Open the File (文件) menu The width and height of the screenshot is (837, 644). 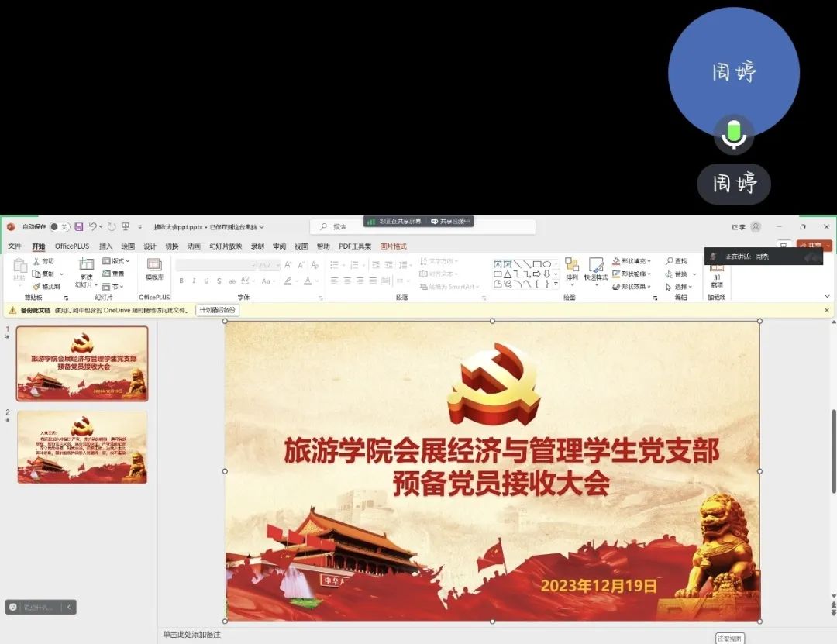click(x=15, y=246)
